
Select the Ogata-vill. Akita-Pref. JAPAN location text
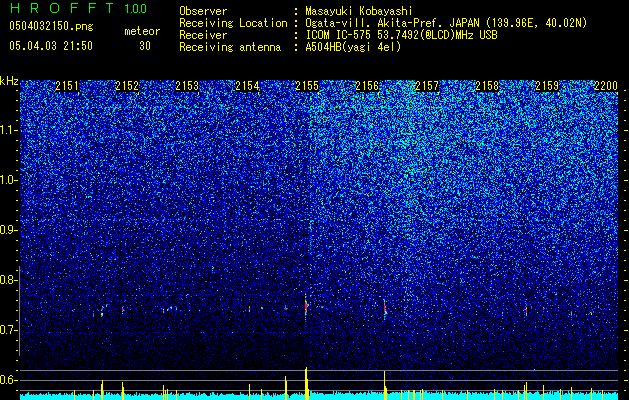coord(446,23)
